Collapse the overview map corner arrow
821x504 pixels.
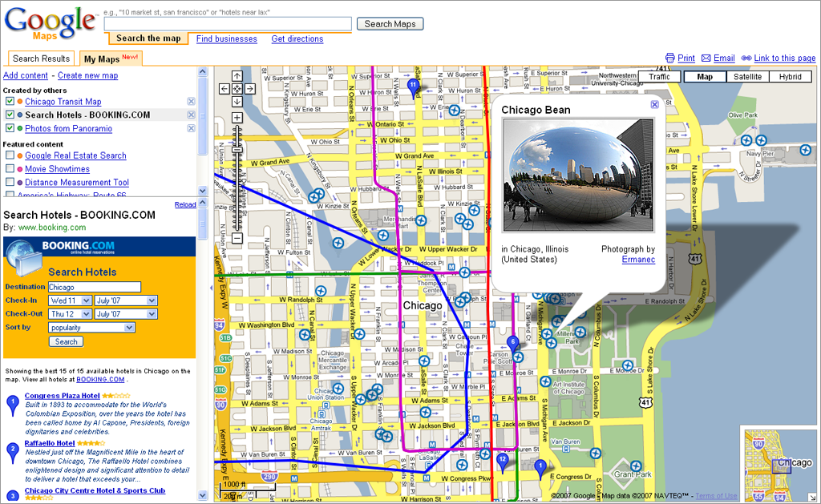(x=811, y=498)
